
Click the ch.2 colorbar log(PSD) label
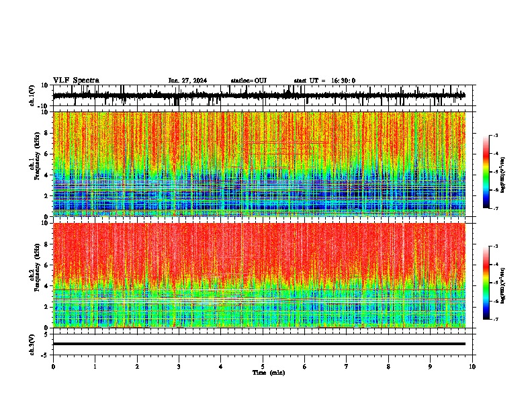click(503, 285)
